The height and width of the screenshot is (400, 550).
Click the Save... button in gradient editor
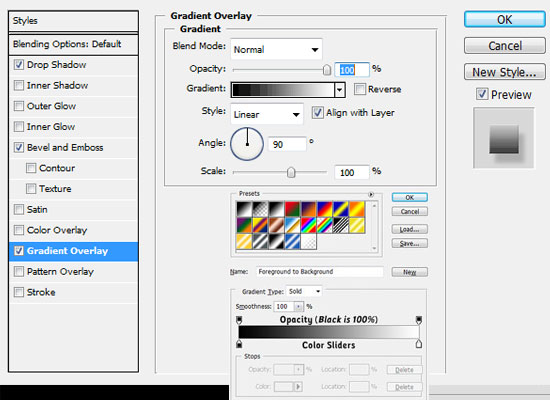tap(410, 243)
